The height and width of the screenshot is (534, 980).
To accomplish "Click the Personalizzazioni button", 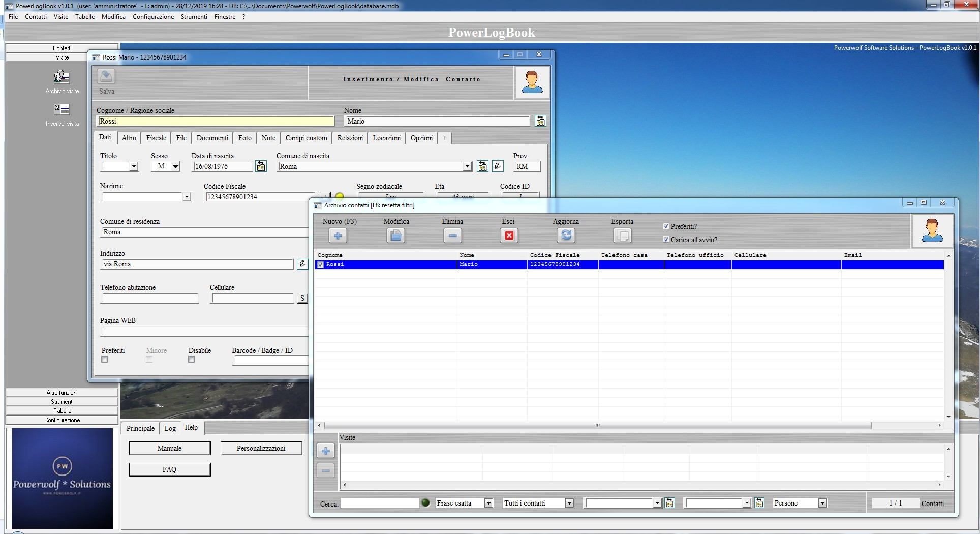I will 261,448.
